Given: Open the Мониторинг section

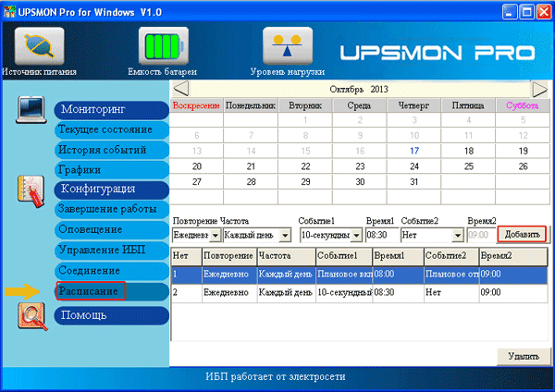Looking at the screenshot, I should (112, 110).
